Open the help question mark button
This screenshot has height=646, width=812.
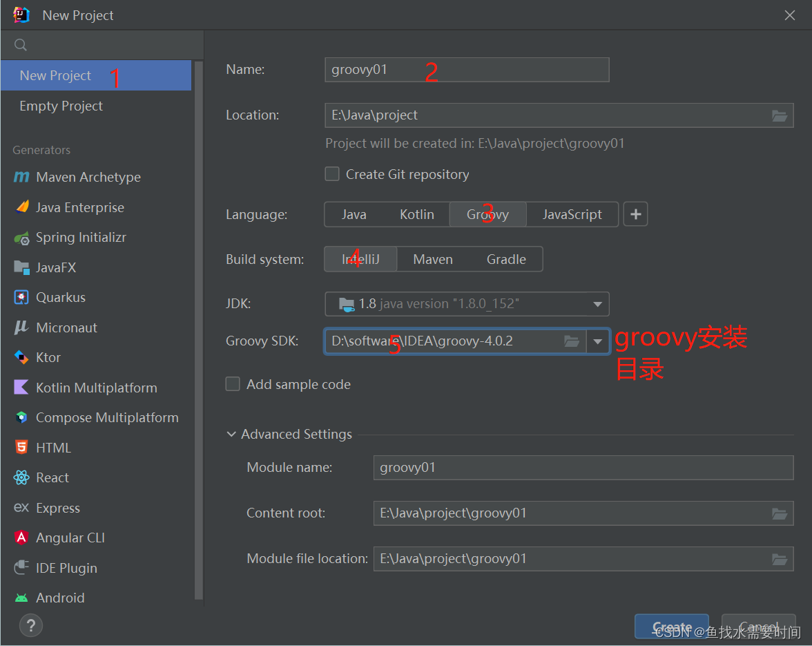tap(30, 625)
